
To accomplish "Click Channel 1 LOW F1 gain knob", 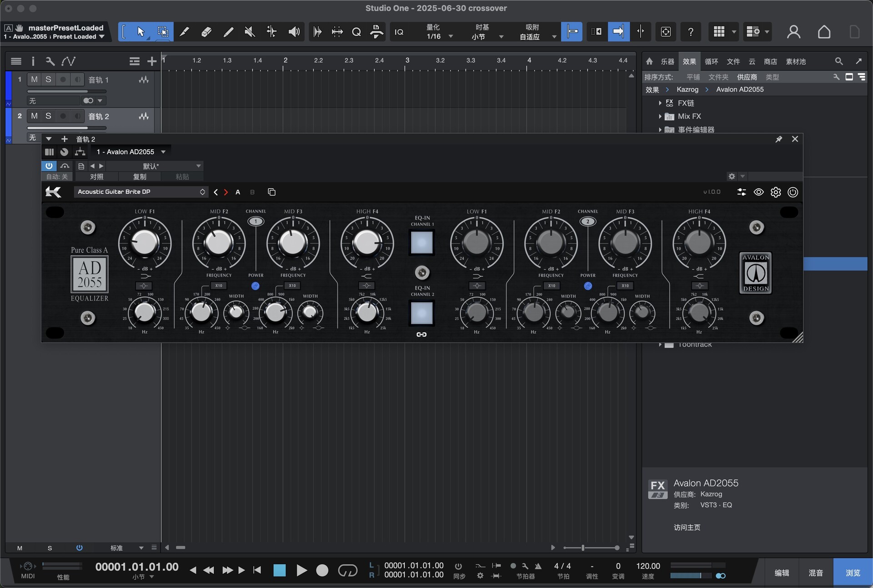I will [x=145, y=242].
